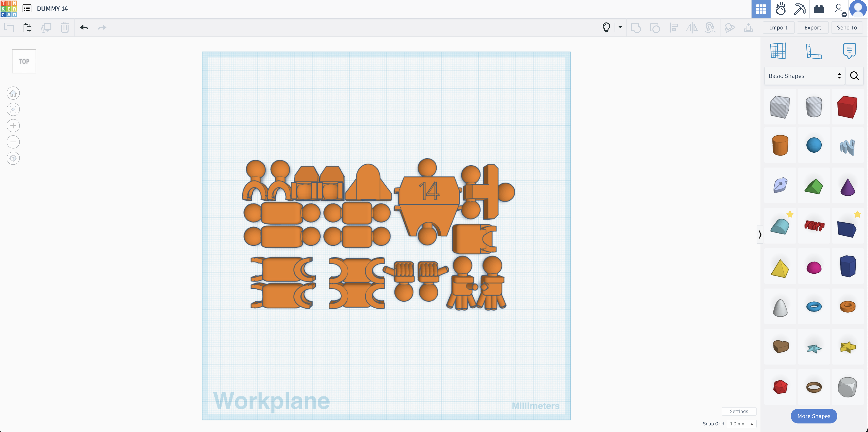Collapse the shapes panel chevron
The image size is (868, 432).
pos(760,234)
